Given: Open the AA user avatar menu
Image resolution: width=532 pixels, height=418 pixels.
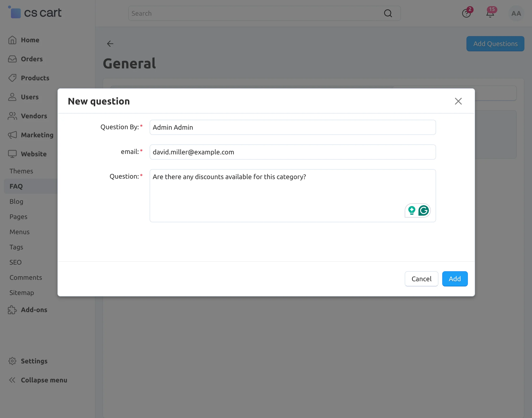Looking at the screenshot, I should [516, 13].
